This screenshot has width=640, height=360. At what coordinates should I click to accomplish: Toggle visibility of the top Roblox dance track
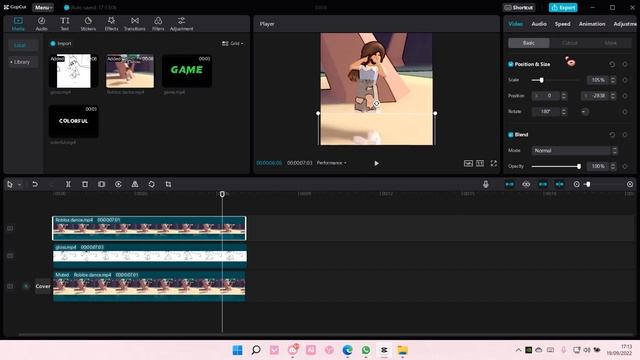coord(10,228)
